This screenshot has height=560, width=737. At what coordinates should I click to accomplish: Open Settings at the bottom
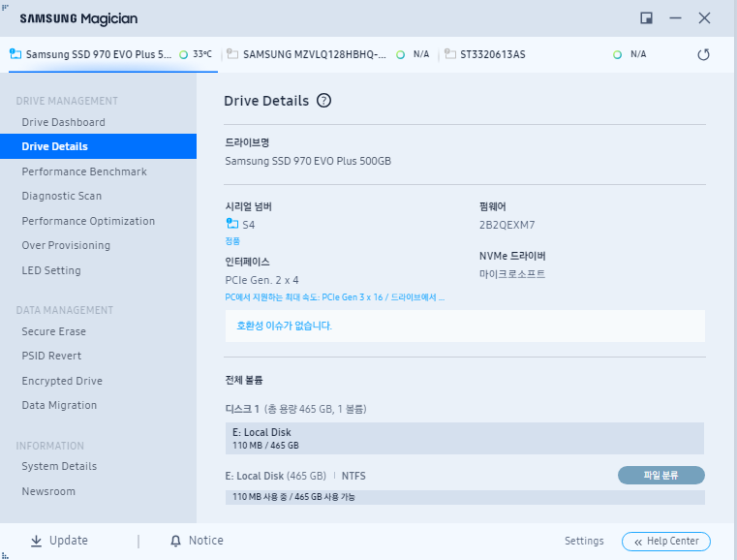pyautogui.click(x=584, y=542)
